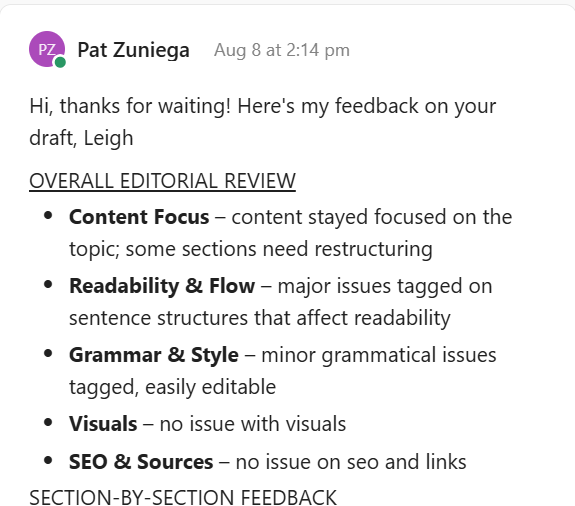Screen dimensions: 575x506
Task: Click the bold Grammar & Style label
Action: [154, 355]
